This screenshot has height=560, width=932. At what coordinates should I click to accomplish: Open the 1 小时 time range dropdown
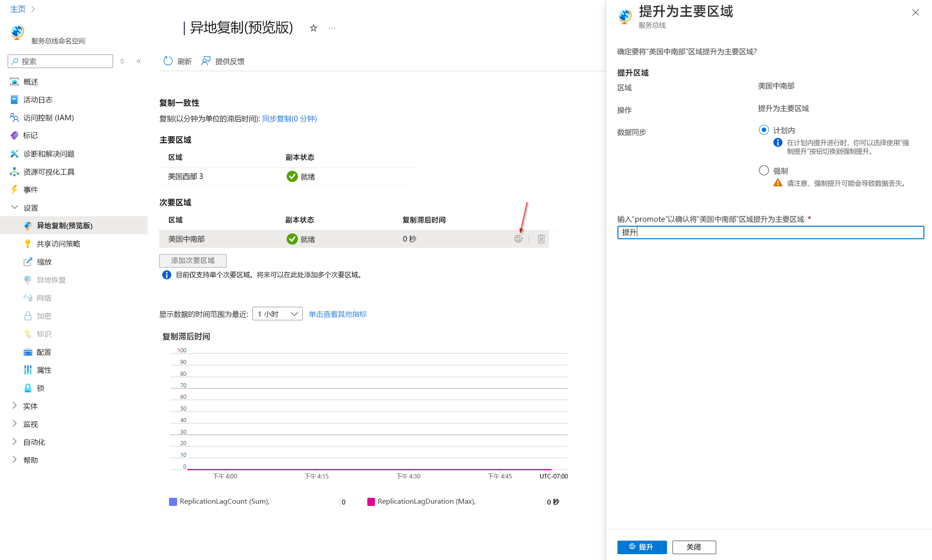coord(278,314)
